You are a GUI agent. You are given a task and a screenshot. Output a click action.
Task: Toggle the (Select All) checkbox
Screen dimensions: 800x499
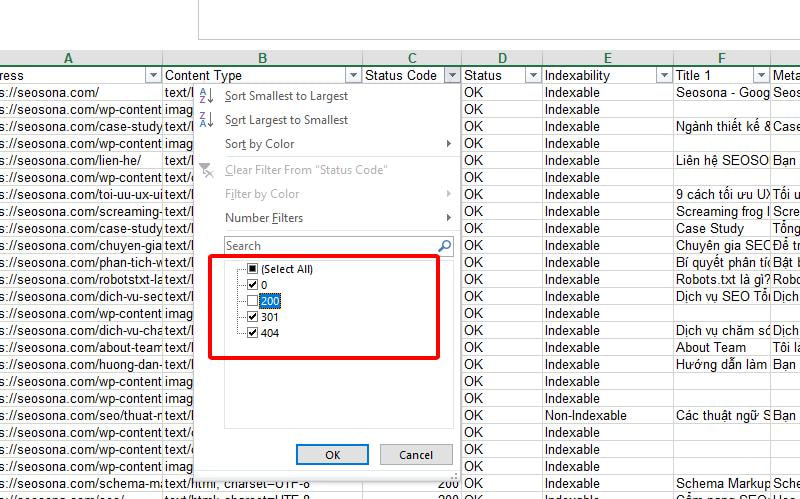tap(253, 268)
